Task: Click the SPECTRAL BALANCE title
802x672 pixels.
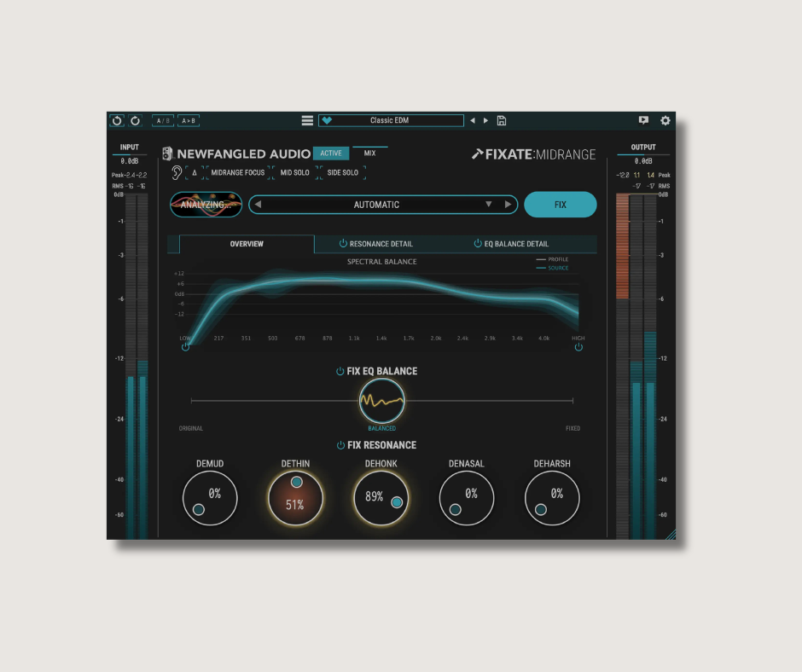Action: [x=382, y=262]
